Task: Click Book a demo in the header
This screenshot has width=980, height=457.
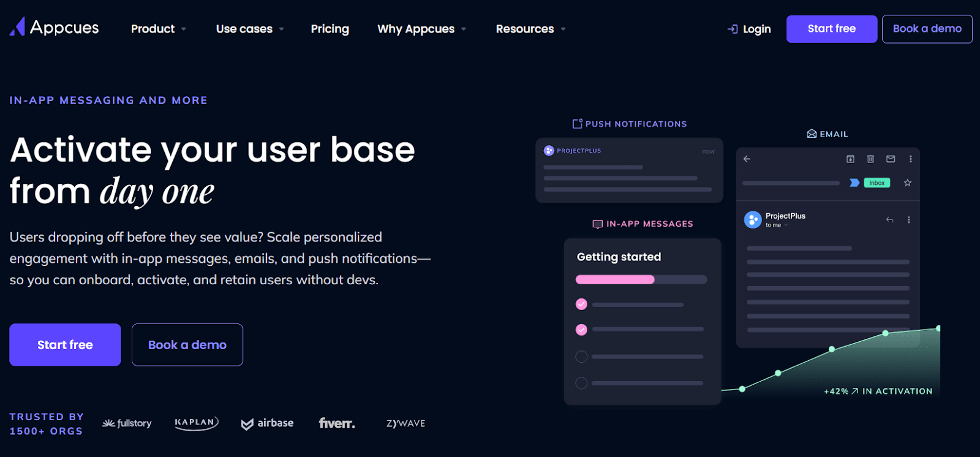Action: 927,29
